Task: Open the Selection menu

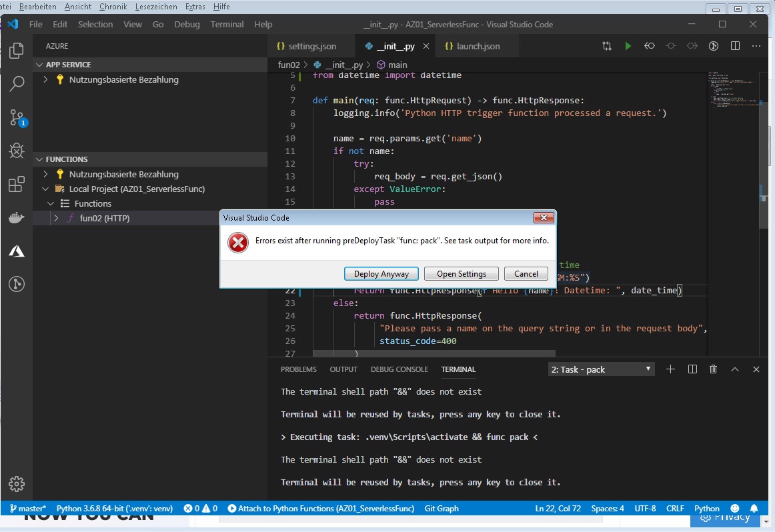Action: (x=95, y=24)
